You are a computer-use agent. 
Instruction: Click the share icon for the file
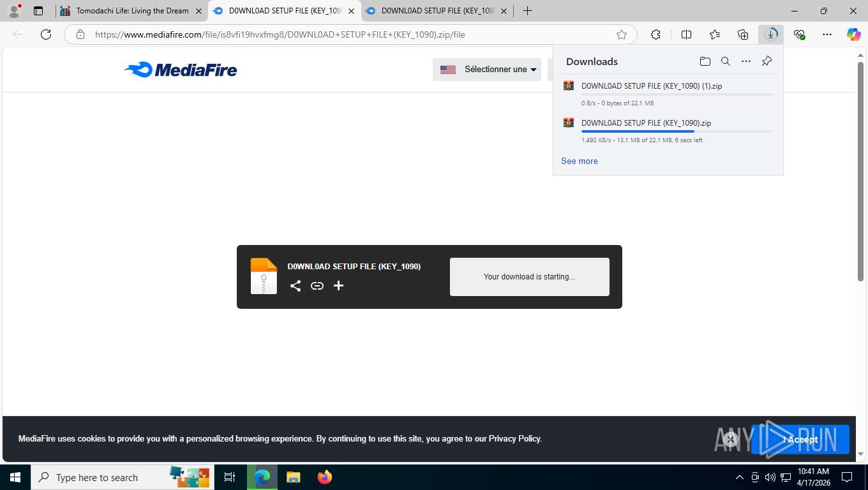point(295,286)
